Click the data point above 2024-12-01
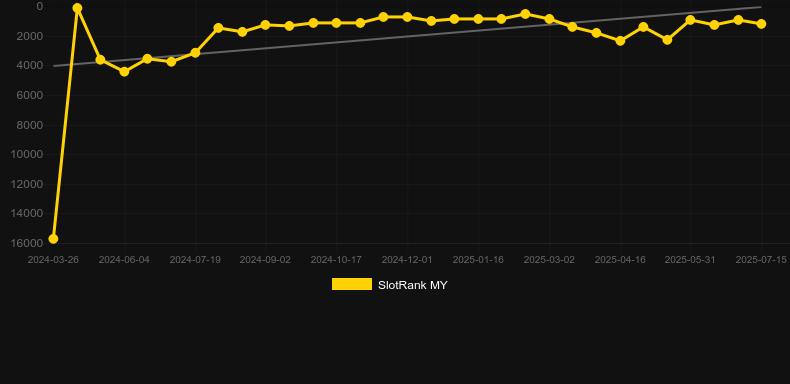The width and height of the screenshot is (790, 384). tap(407, 17)
